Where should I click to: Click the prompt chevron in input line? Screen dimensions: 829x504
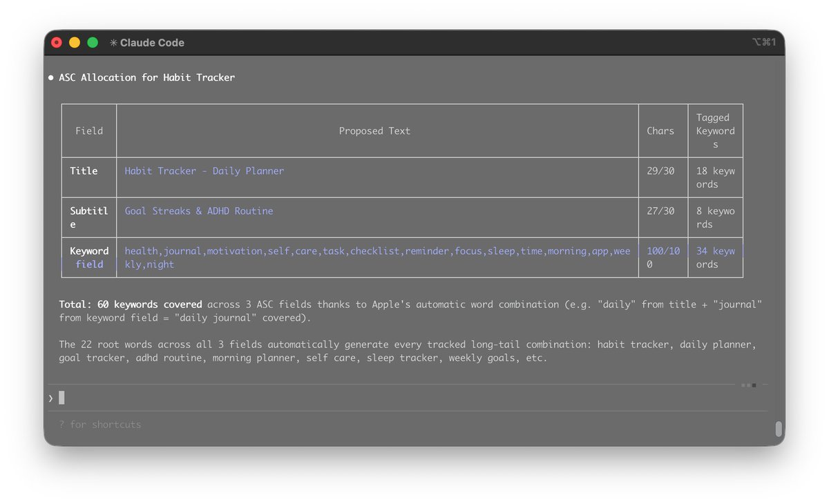pyautogui.click(x=50, y=398)
